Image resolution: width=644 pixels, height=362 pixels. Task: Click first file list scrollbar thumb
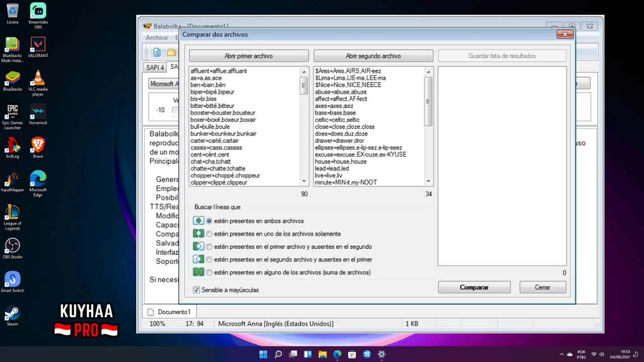304,85
